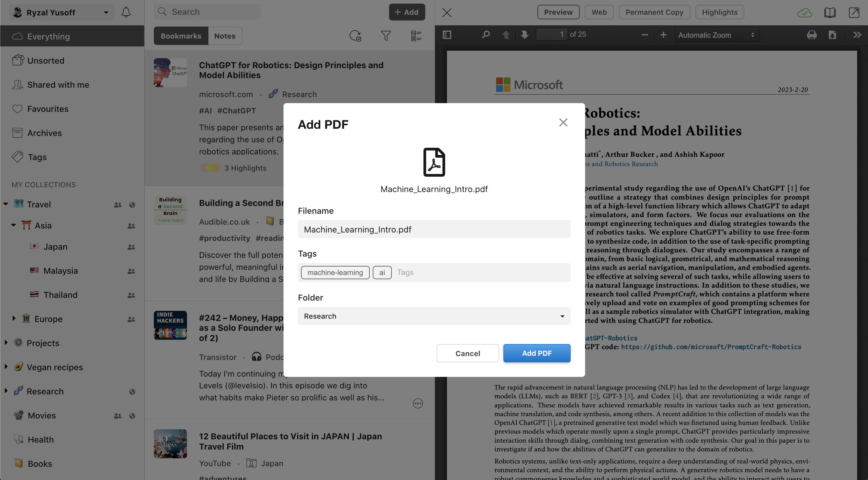The height and width of the screenshot is (480, 868).
Task: Expand the Europe collection
Action: [x=14, y=318]
